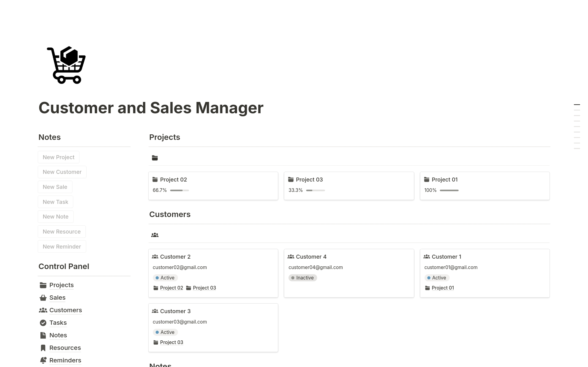Open the Projects link in Control Panel
This screenshot has width=588, height=367.
[61, 285]
